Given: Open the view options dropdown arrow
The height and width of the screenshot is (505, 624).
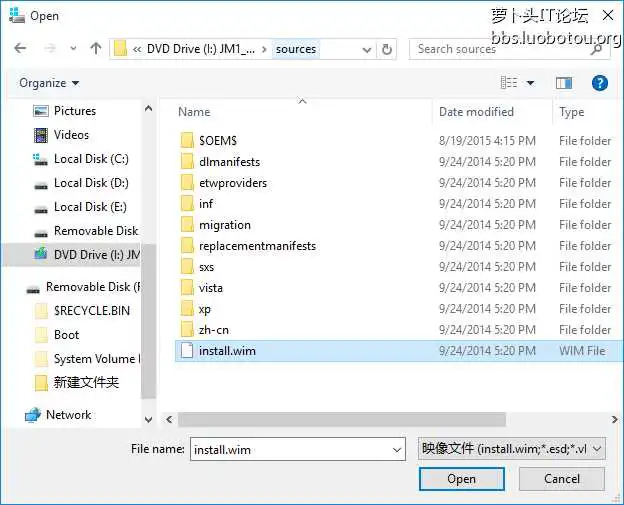Looking at the screenshot, I should 530,83.
